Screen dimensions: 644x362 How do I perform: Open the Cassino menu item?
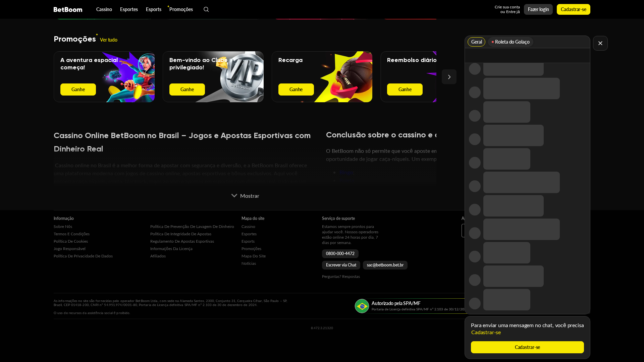(104, 9)
